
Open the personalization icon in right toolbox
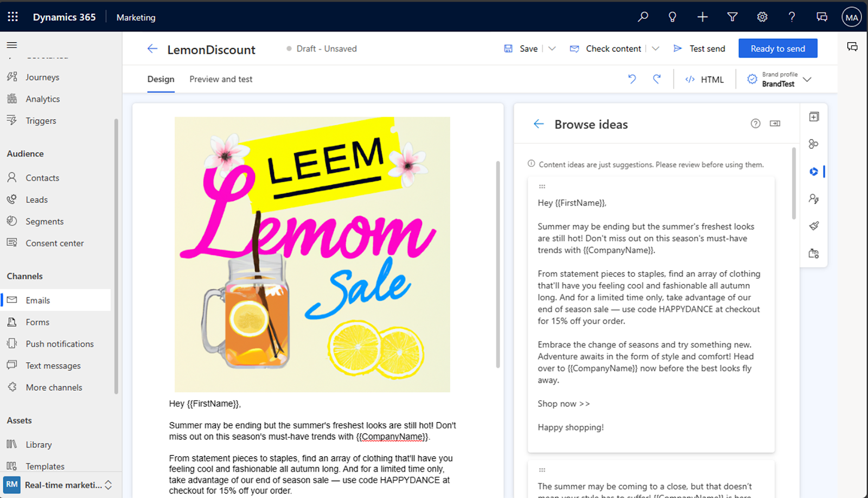coord(814,144)
